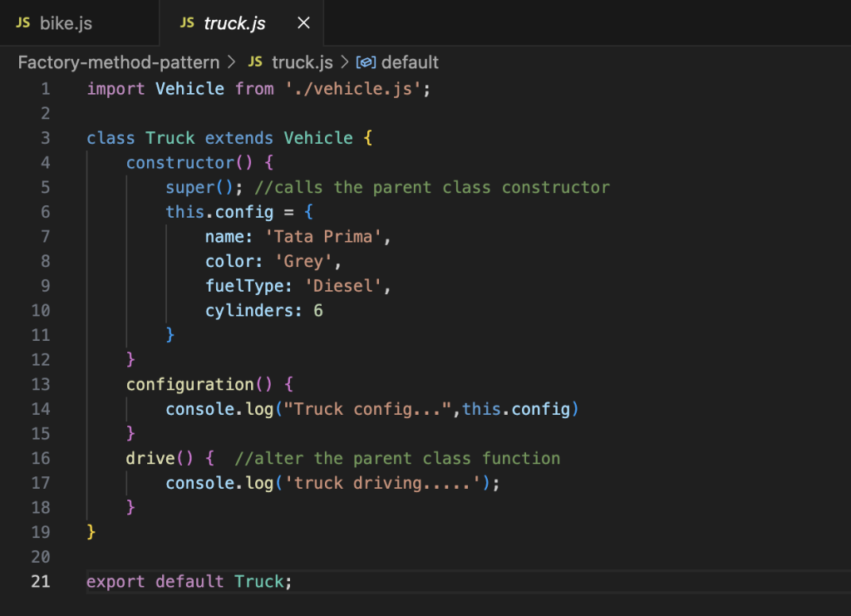This screenshot has height=616, width=851.
Task: Click line number 1 in gutter
Action: coord(46,89)
